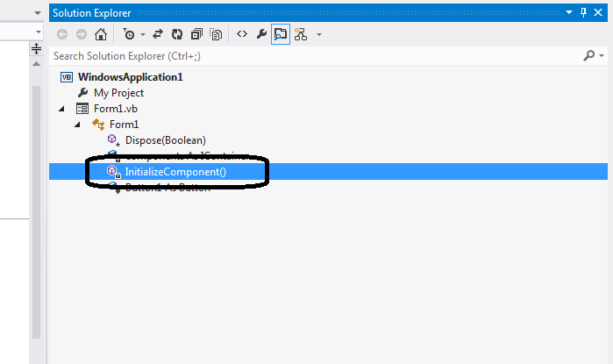Click the Form1 class icon
This screenshot has width=613, height=364.
pos(98,125)
